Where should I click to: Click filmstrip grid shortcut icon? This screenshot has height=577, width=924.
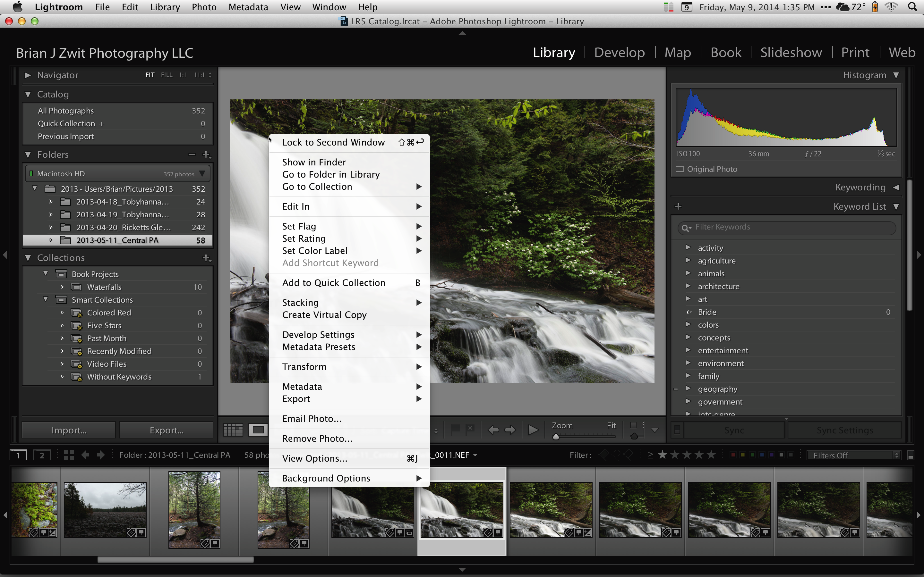tap(69, 455)
